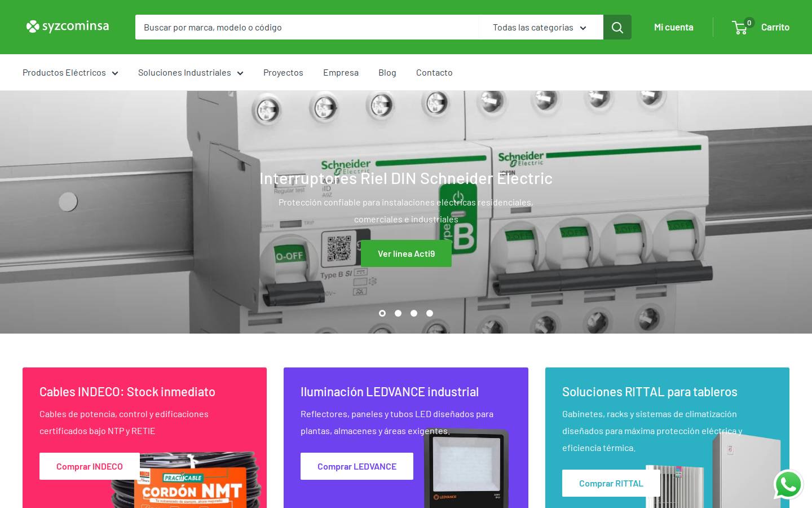This screenshot has height=508, width=812.
Task: Click Cables INDECO: Stock inmediato heading
Action: pyautogui.click(x=127, y=392)
